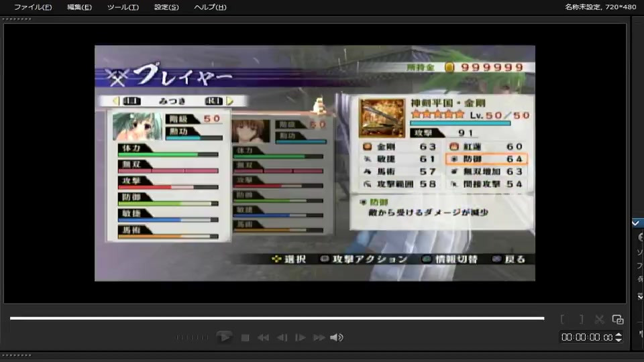The width and height of the screenshot is (644, 362).
Task: Click the 00:00:00.00 timecode field
Action: [588, 337]
